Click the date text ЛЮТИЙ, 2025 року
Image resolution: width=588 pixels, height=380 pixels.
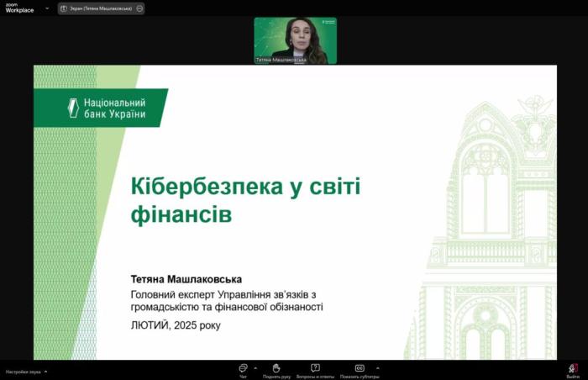(x=176, y=325)
